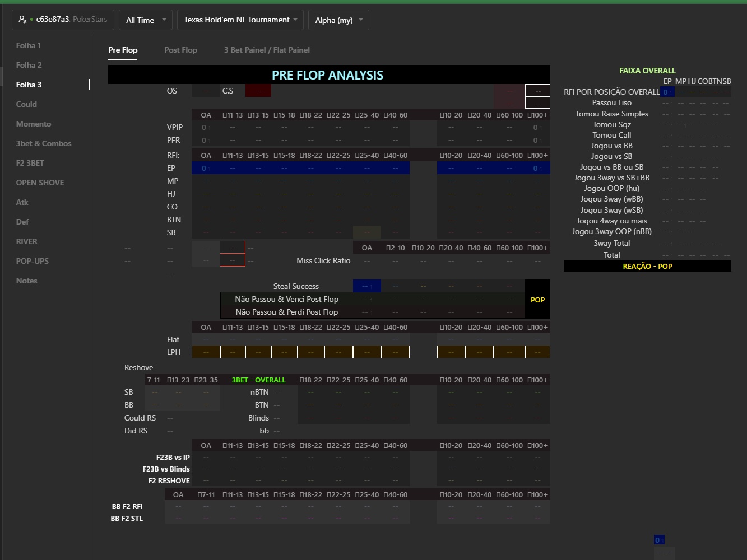Open the POP-UPS sidebar page

33,261
